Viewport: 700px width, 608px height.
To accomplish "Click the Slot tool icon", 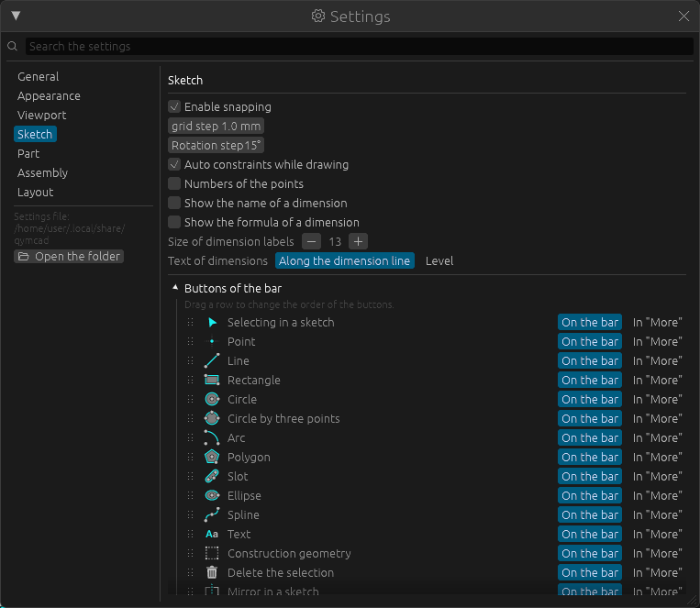I will coord(212,476).
